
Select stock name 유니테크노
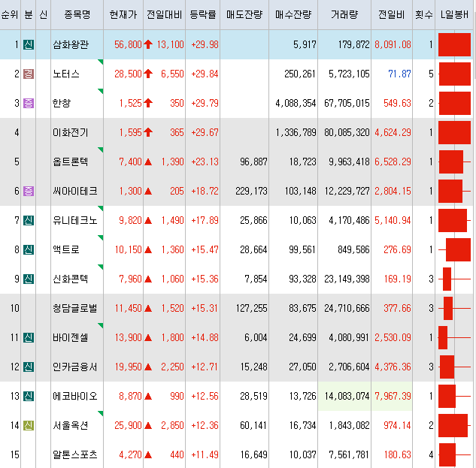pyautogui.click(x=75, y=221)
